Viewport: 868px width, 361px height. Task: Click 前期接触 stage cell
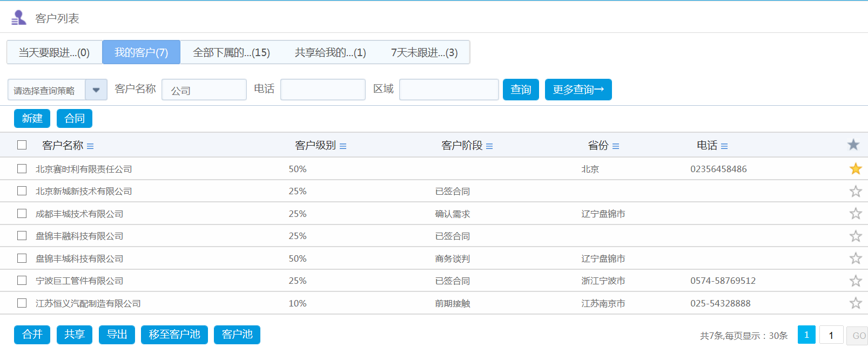453,304
